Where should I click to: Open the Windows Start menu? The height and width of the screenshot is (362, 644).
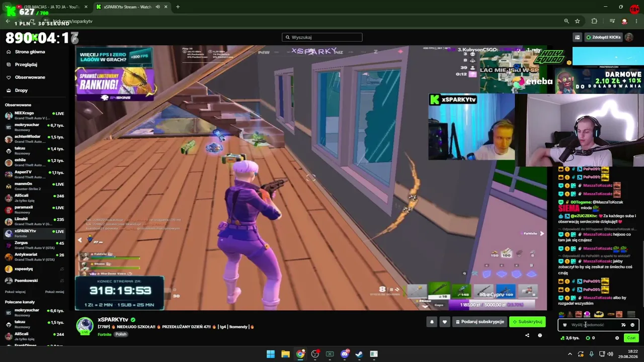271,354
